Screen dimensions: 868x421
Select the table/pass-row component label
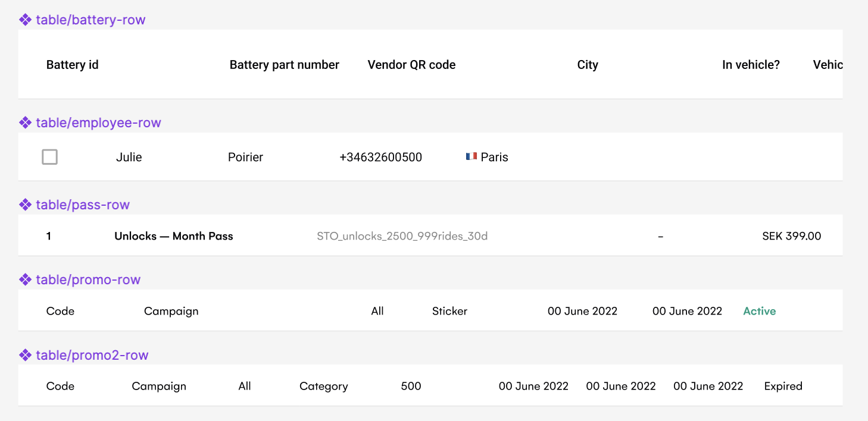(83, 205)
